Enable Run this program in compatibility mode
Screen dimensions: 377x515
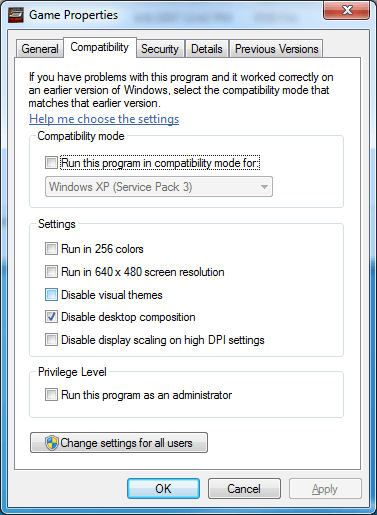pos(51,163)
